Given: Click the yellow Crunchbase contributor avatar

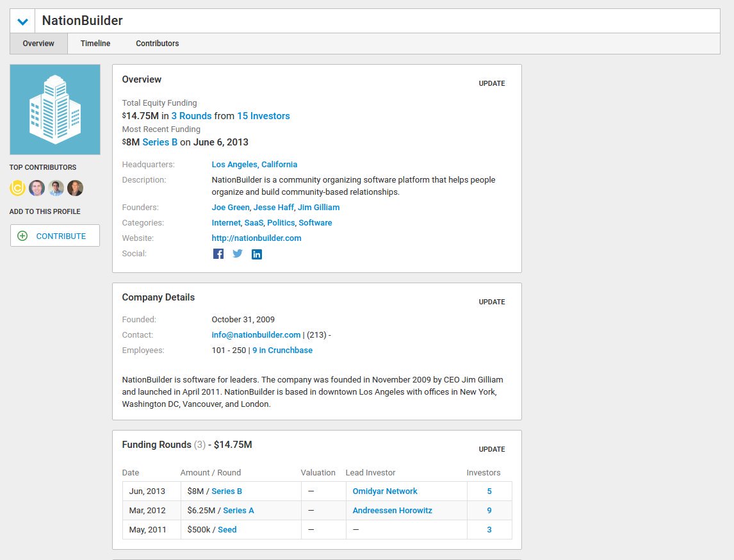Looking at the screenshot, I should pyautogui.click(x=17, y=188).
